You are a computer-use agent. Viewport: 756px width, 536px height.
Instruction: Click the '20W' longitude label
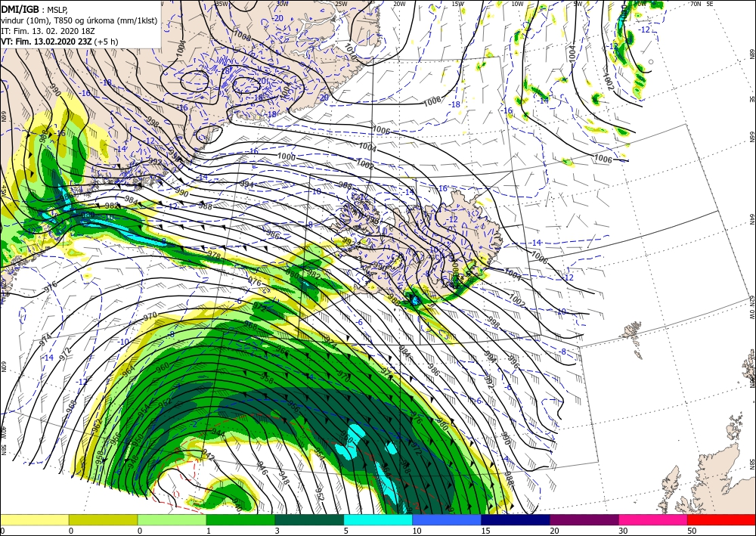pyautogui.click(x=398, y=4)
